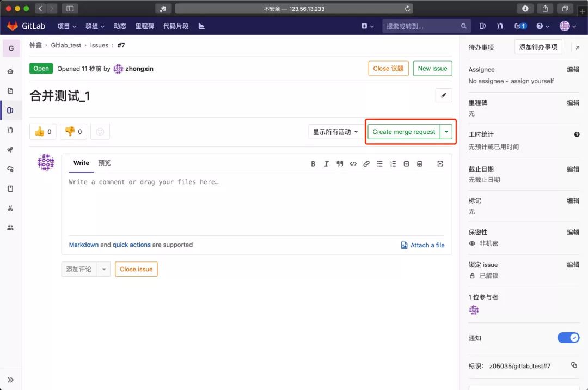Add an emoji reaction with smiley icon
This screenshot has width=588, height=390.
(x=100, y=132)
